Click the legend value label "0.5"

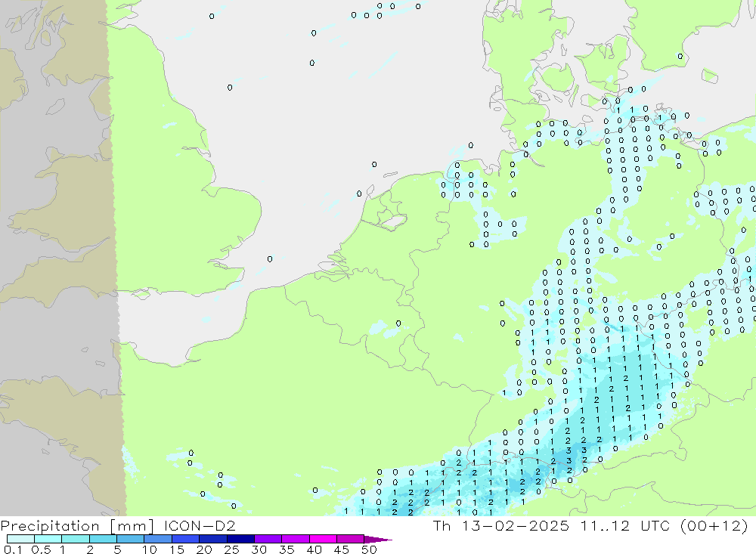click(x=41, y=549)
